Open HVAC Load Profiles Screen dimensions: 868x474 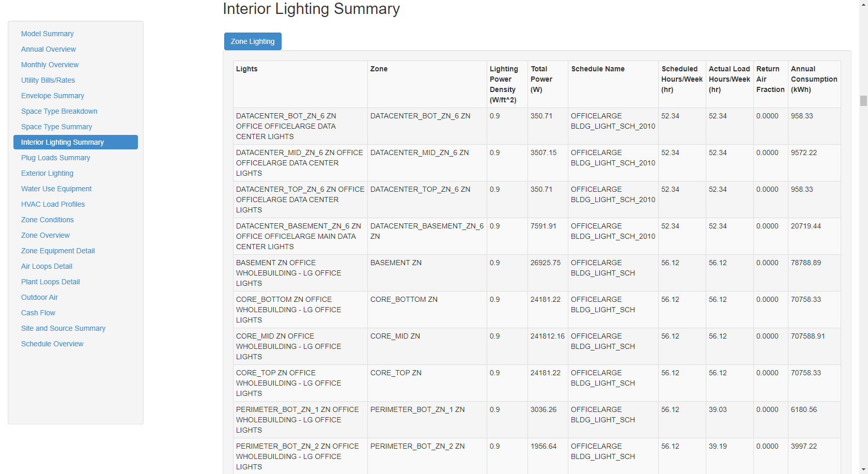coord(53,204)
